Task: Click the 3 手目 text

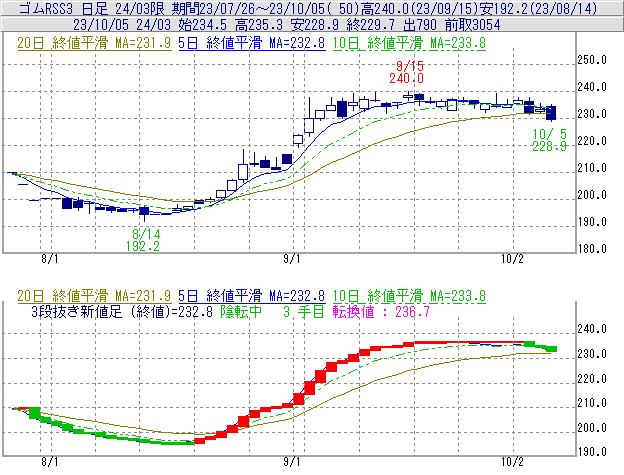Action: click(x=304, y=311)
